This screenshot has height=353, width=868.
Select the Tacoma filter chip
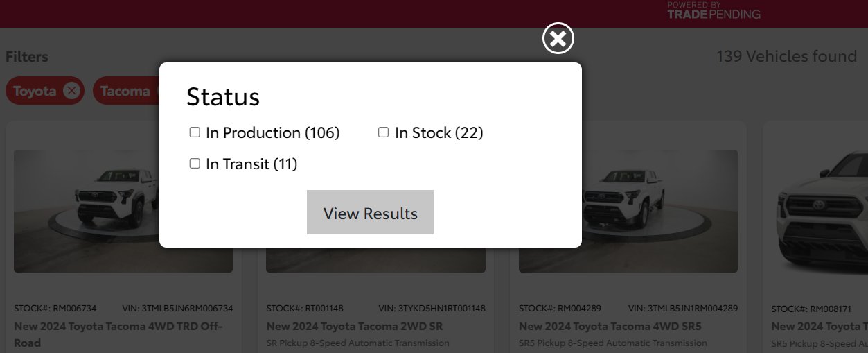coord(125,91)
